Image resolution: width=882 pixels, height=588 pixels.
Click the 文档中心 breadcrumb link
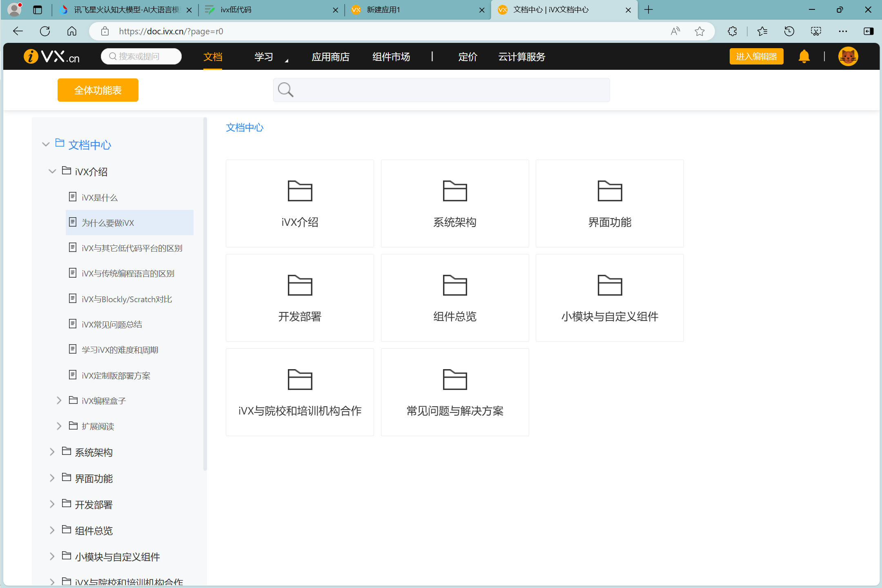point(245,127)
